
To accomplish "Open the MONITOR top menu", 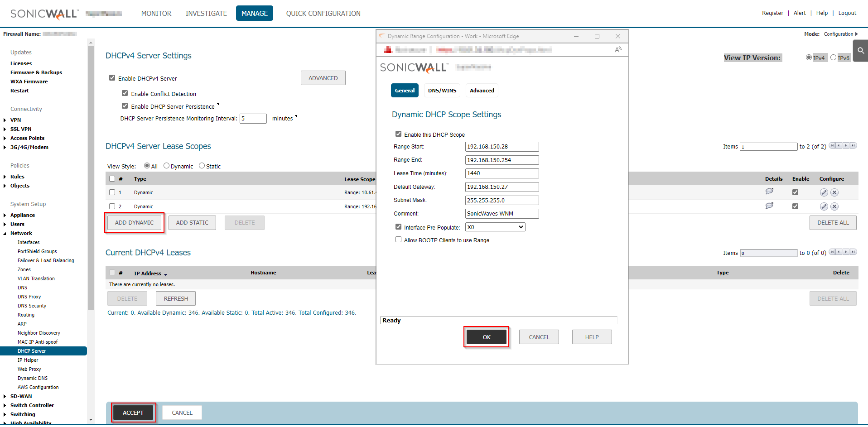I will 156,14.
